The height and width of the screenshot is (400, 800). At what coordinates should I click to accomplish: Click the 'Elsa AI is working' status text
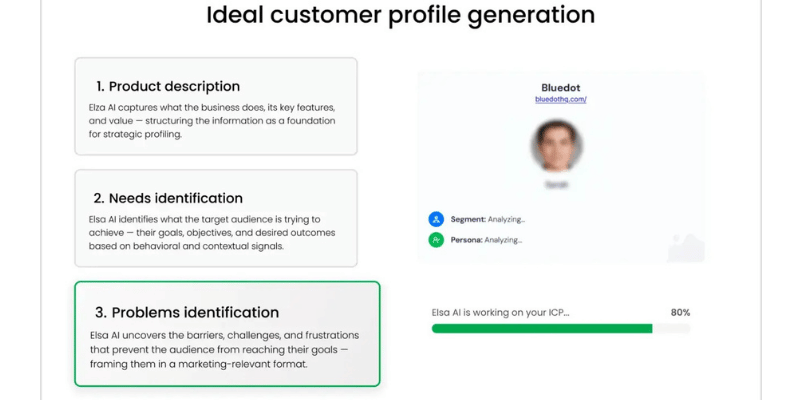pos(500,313)
